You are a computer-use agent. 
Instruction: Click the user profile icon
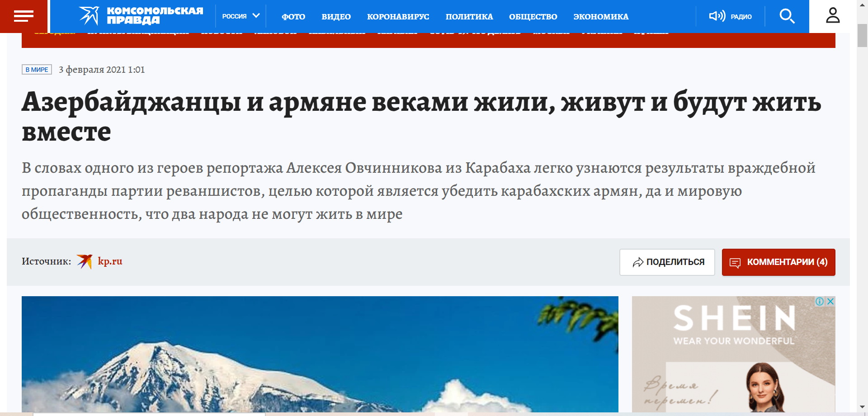coord(833,16)
